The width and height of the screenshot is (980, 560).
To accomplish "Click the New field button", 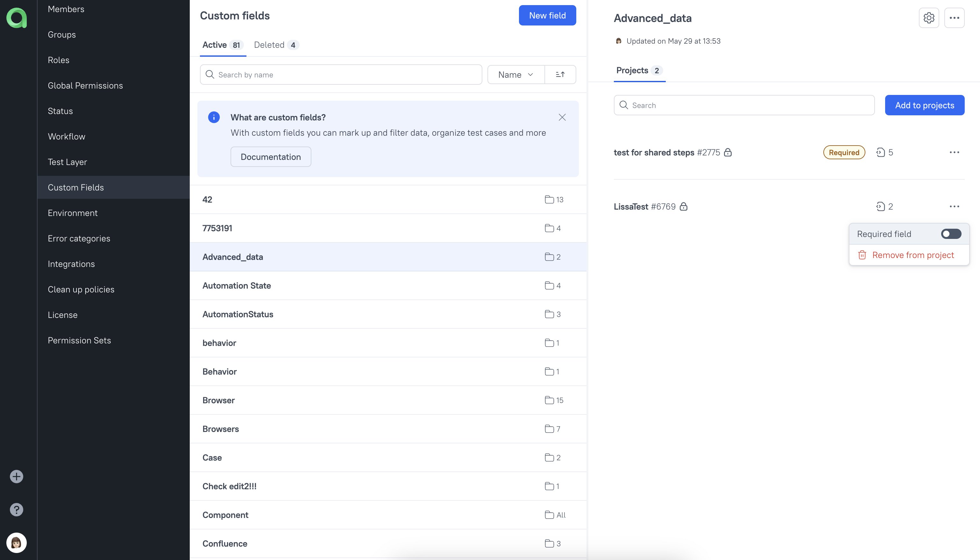I will pyautogui.click(x=547, y=15).
